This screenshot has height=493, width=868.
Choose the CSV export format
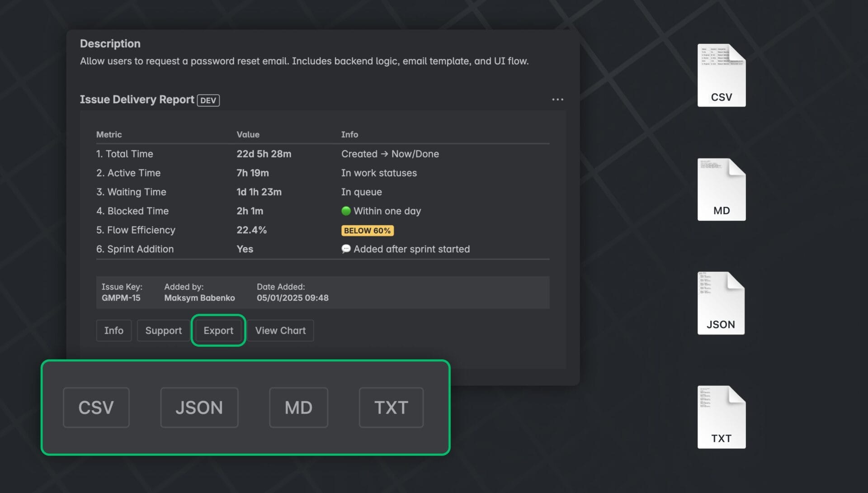[x=96, y=408]
